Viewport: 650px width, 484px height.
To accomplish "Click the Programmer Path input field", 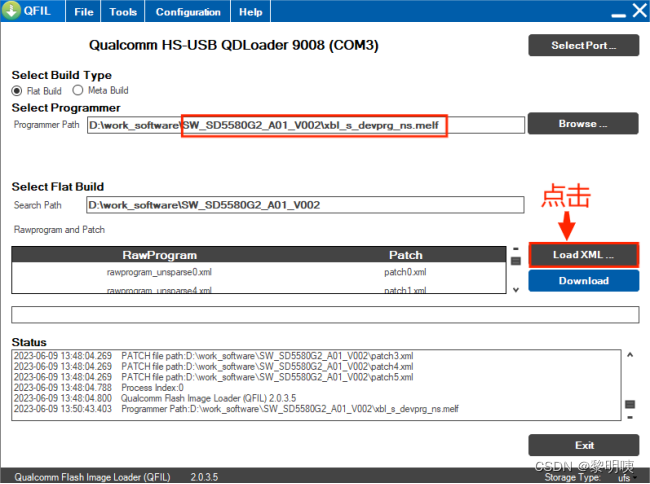I will [x=306, y=125].
